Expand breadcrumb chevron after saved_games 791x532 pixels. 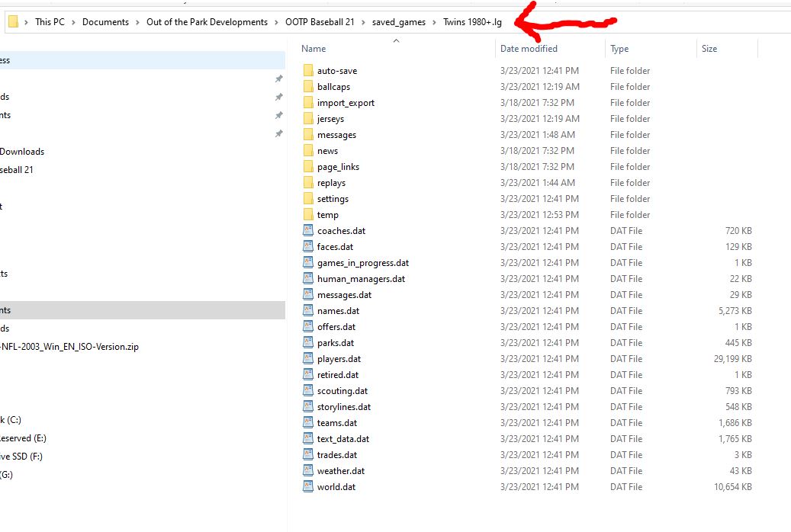pyautogui.click(x=434, y=22)
